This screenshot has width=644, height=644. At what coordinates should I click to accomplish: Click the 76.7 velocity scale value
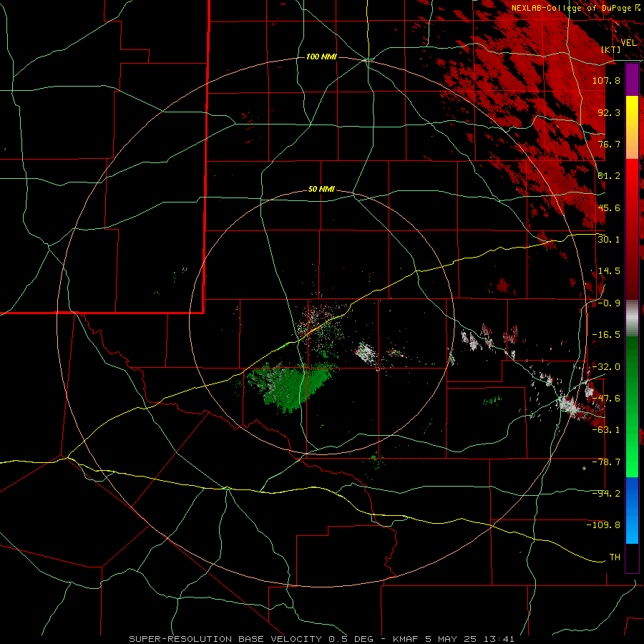[x=609, y=144]
